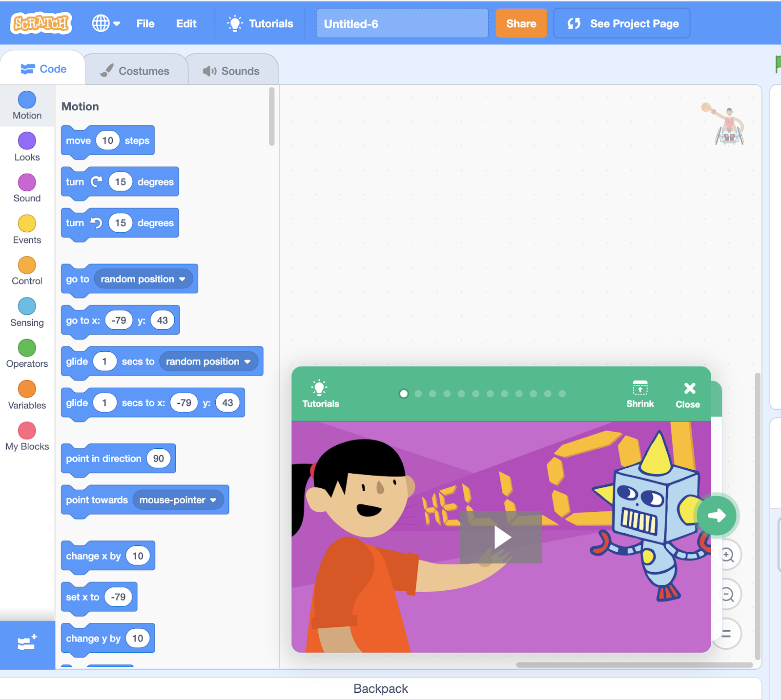Viewport: 781px width, 700px height.
Task: Click the Untitled-6 project name field
Action: (x=402, y=23)
